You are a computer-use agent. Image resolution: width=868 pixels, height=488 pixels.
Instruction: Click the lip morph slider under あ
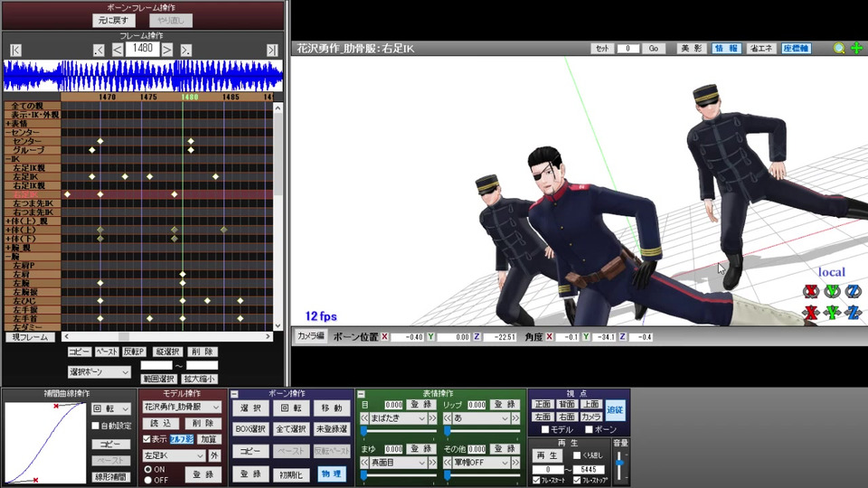(480, 430)
